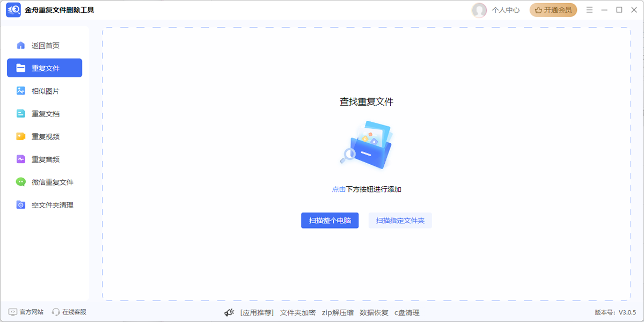Viewport: 644px width, 322px height.
Task: Switch to the 重复文件 duplicate files tab
Action: [x=44, y=68]
